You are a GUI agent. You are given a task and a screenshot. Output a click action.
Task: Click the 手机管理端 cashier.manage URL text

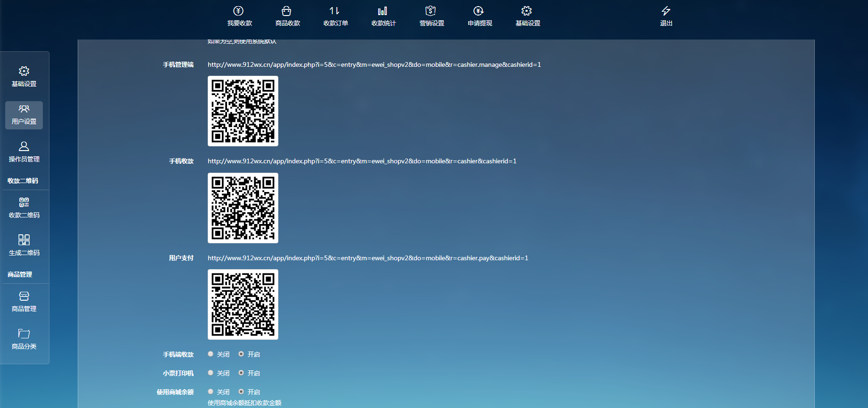point(374,64)
